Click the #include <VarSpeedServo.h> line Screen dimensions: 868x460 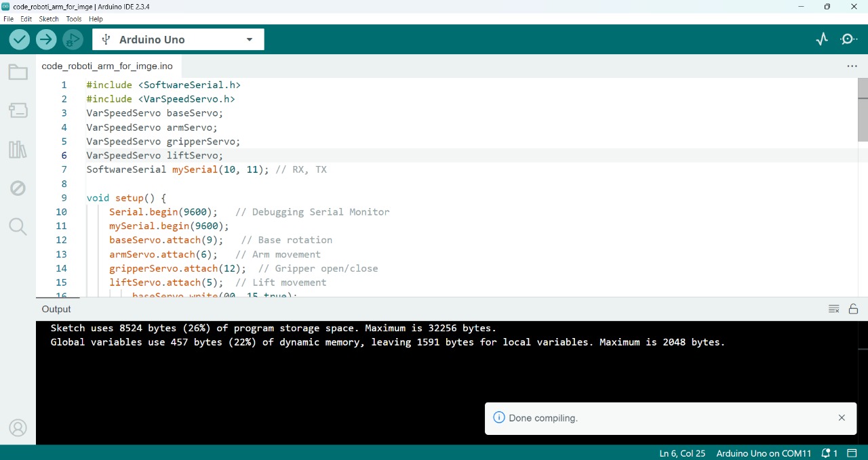point(161,99)
